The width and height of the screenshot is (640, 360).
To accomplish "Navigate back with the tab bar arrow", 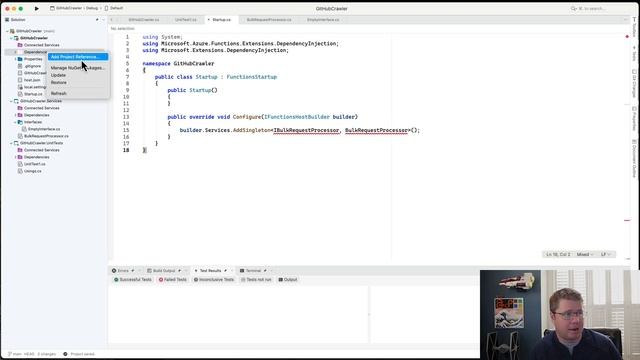I will pyautogui.click(x=112, y=20).
